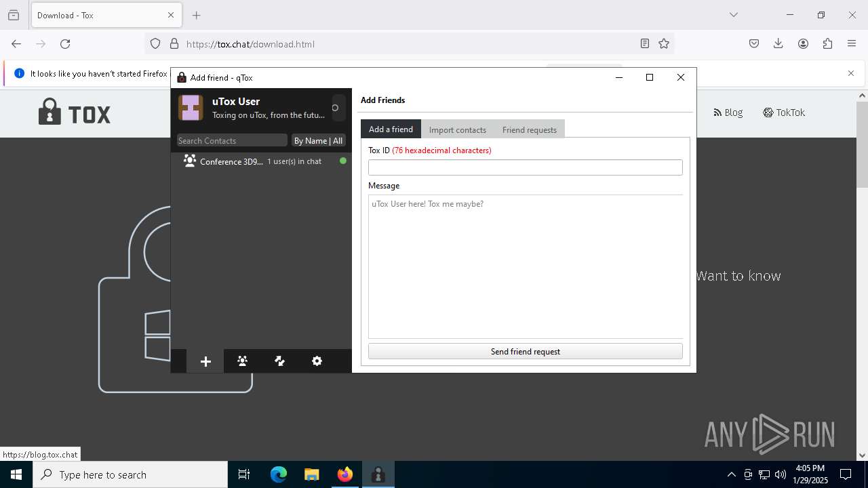
Task: Close the Download - Tox tab
Action: (x=171, y=15)
